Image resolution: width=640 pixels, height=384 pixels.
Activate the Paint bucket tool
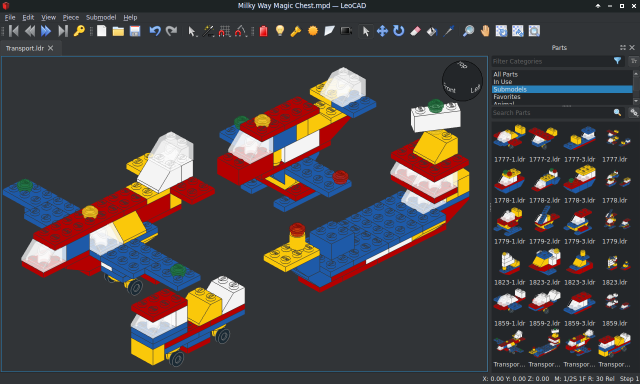pos(431,31)
